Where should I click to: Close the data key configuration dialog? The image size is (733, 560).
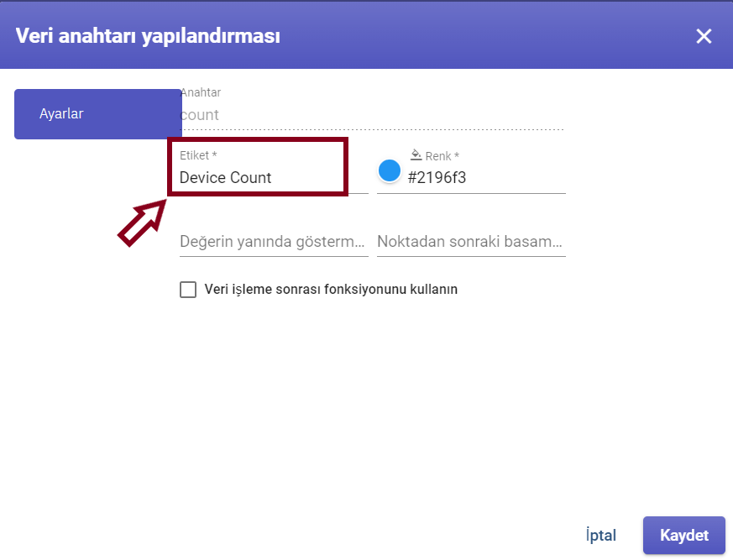[x=704, y=36]
